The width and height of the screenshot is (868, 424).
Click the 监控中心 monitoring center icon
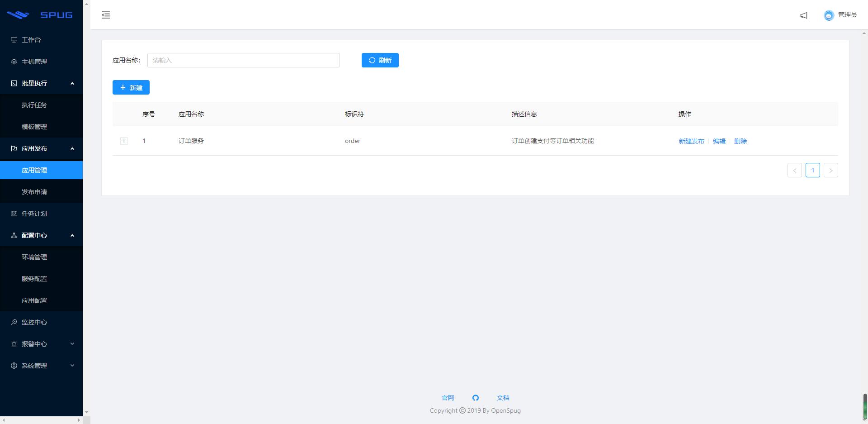coord(13,322)
